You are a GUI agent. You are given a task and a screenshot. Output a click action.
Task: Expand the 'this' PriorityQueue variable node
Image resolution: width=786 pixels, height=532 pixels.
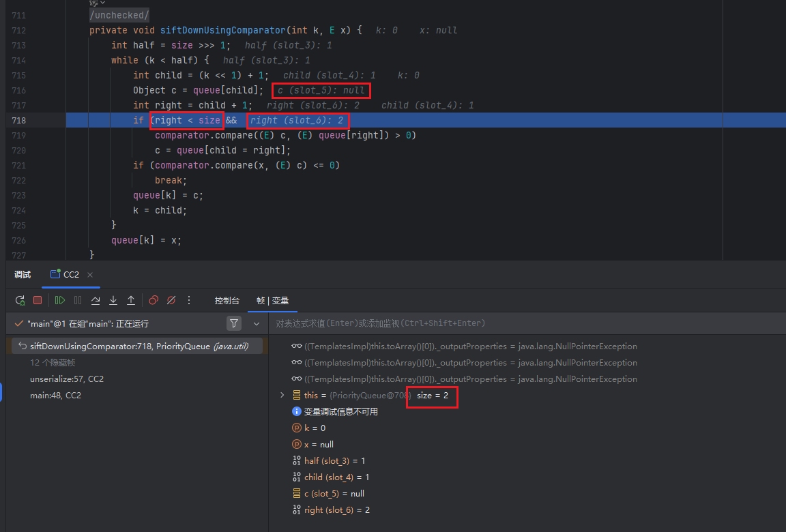tap(282, 395)
